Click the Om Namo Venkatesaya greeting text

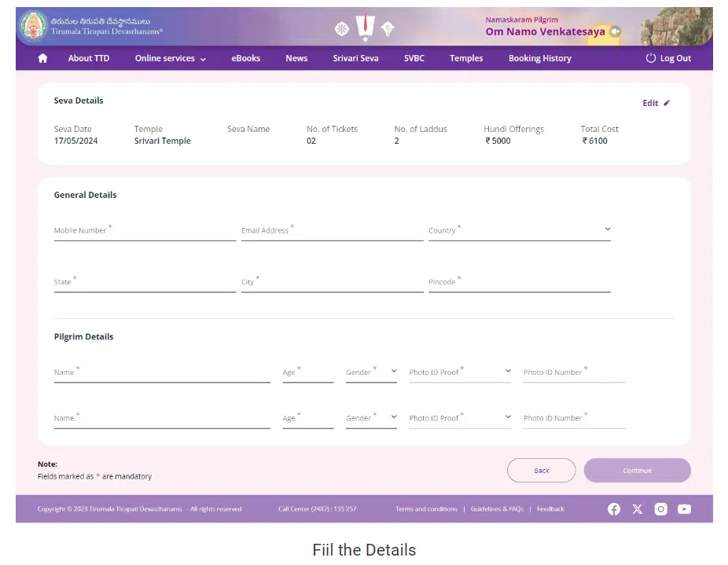tap(545, 31)
